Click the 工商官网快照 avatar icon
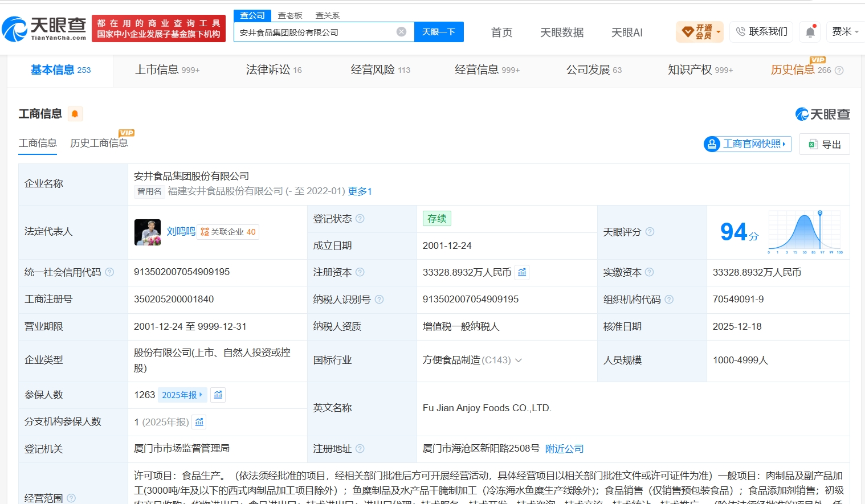This screenshot has height=504, width=865. (712, 144)
